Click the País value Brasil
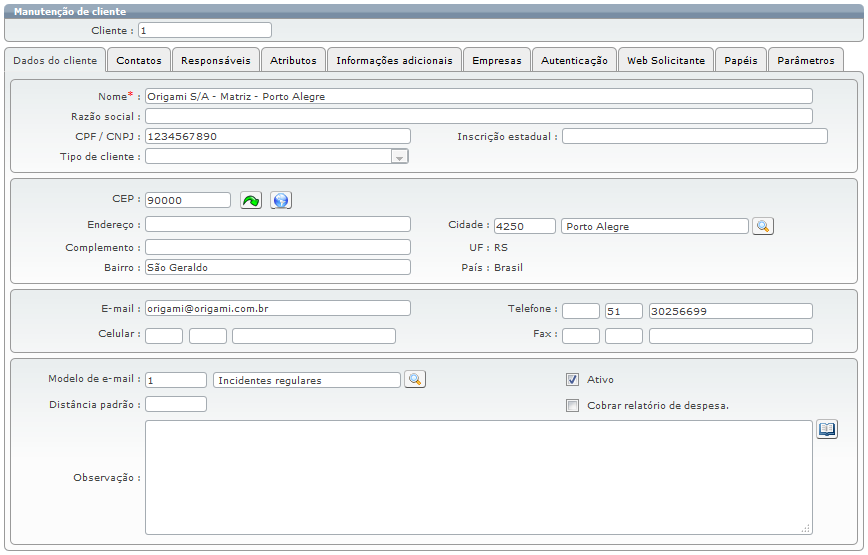The image size is (868, 555). (508, 267)
